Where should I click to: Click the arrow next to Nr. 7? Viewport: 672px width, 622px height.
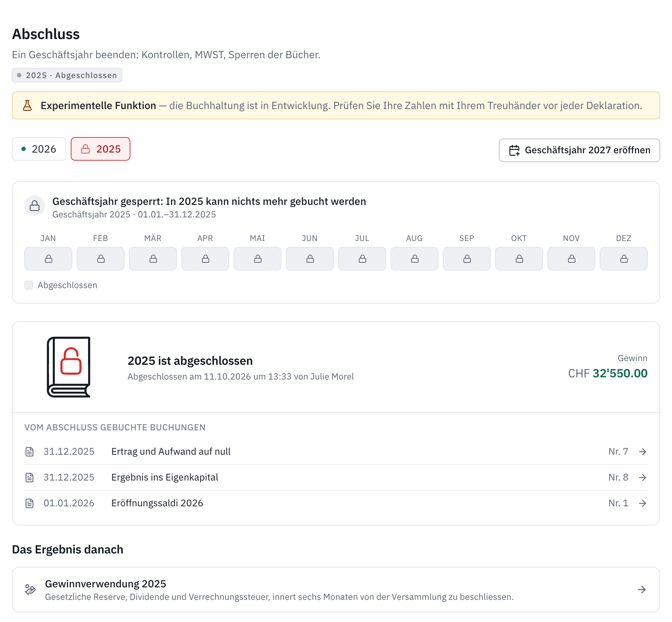tap(643, 452)
